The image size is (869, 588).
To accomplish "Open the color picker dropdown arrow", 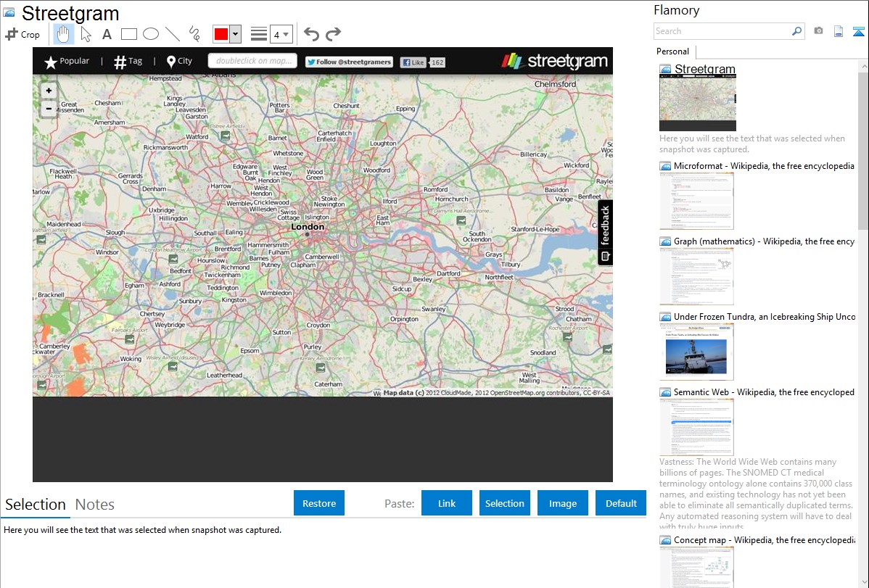I will pyautogui.click(x=235, y=34).
